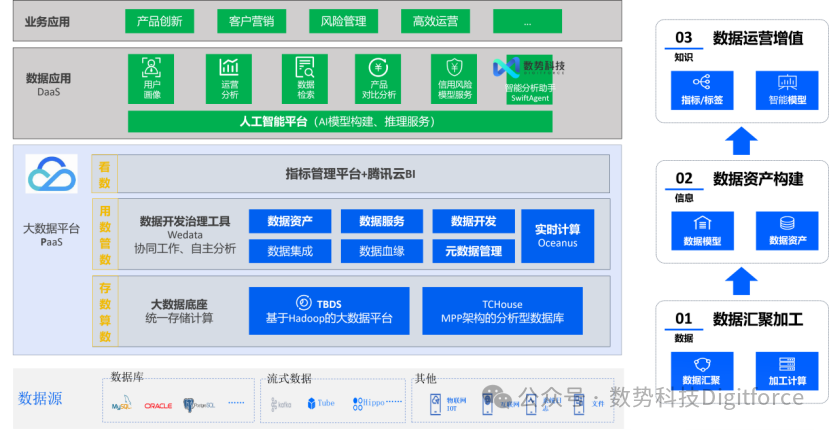Click the 数据血缘 box
The width and height of the screenshot is (830, 430).
tap(382, 251)
